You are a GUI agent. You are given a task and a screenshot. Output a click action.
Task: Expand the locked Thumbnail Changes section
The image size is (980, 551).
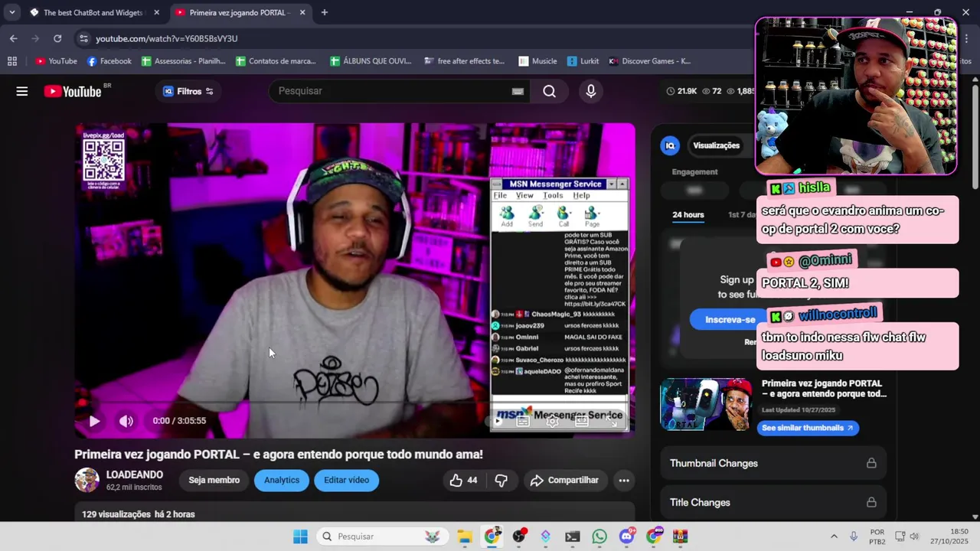coord(773,463)
